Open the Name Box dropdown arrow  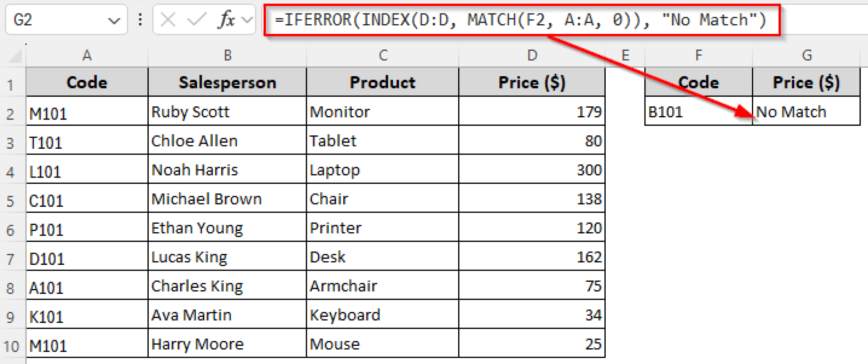114,19
